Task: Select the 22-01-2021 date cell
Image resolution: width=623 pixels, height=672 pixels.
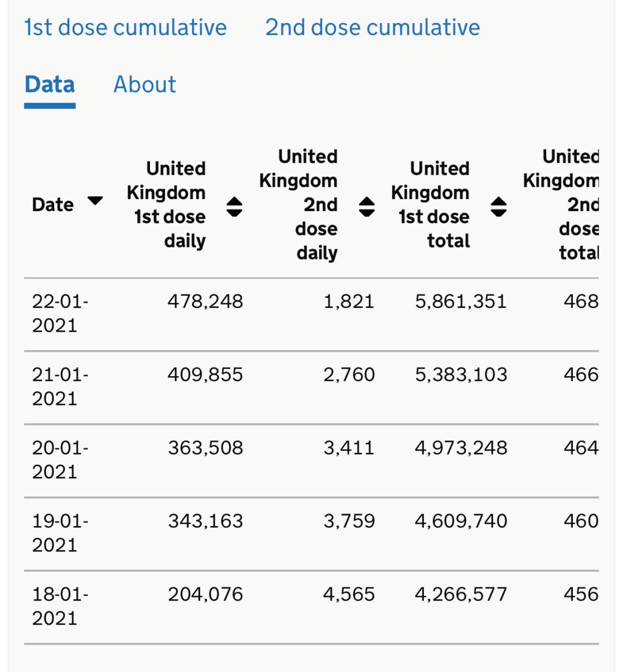Action: click(60, 313)
